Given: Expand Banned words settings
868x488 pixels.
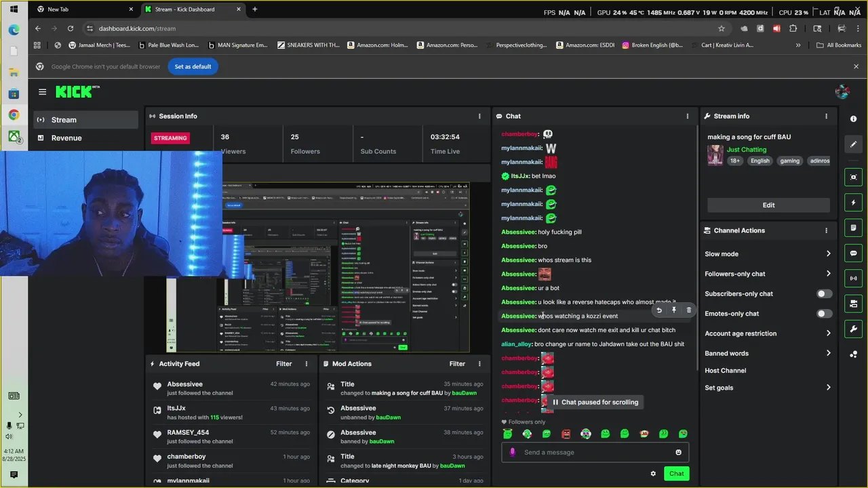Looking at the screenshot, I should 768,353.
